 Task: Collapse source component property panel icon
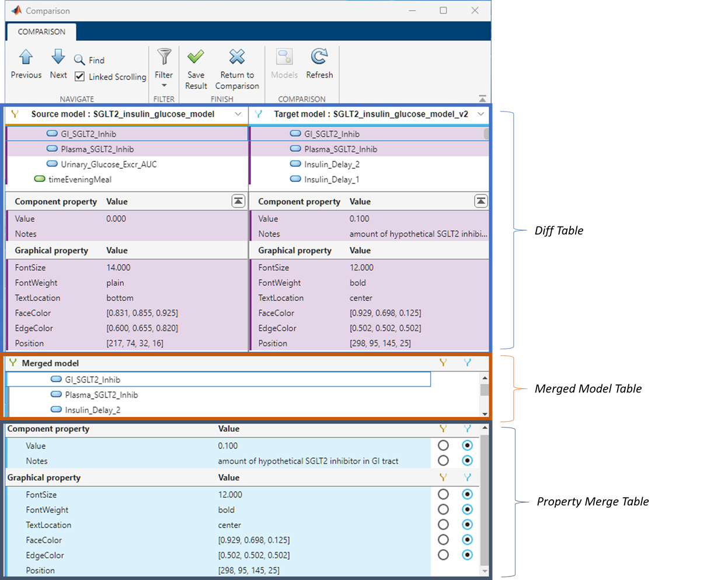(x=238, y=201)
